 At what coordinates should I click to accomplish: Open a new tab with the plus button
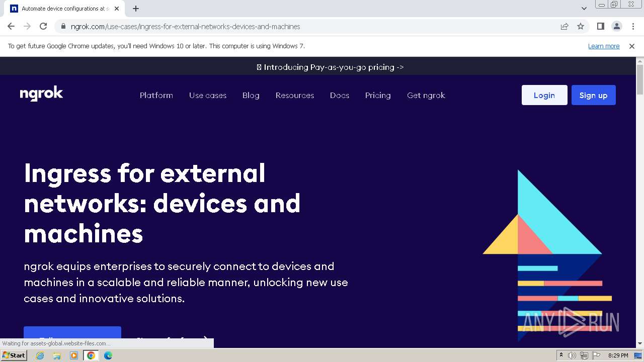136,9
